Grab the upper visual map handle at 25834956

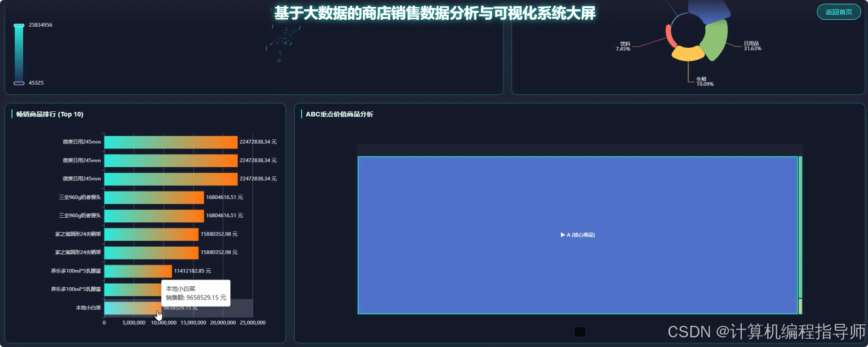coord(19,25)
